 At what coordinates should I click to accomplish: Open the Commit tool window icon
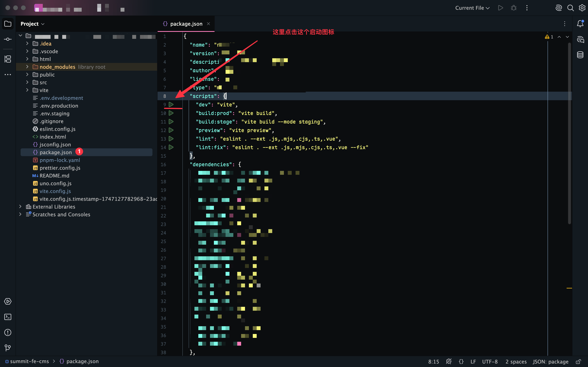point(8,39)
